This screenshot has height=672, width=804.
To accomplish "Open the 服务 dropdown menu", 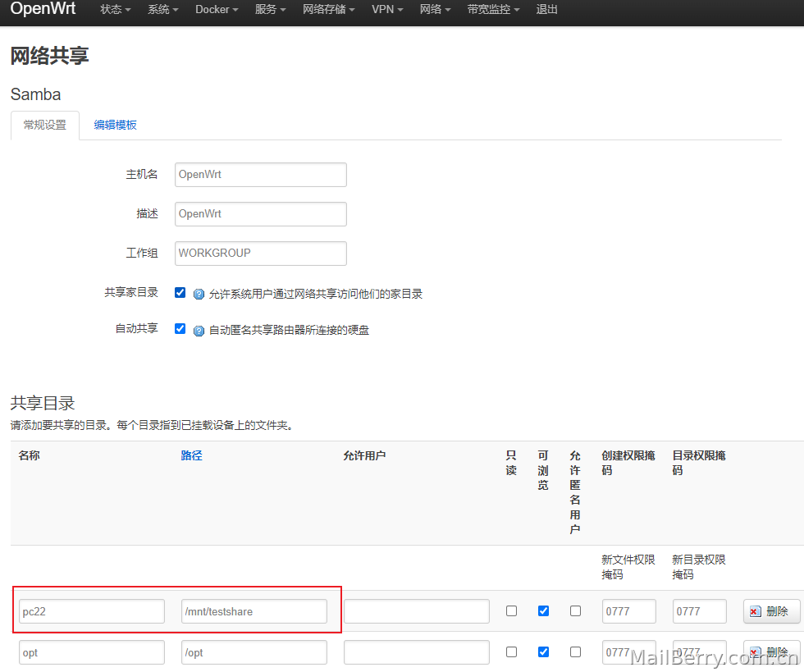I will coord(270,10).
